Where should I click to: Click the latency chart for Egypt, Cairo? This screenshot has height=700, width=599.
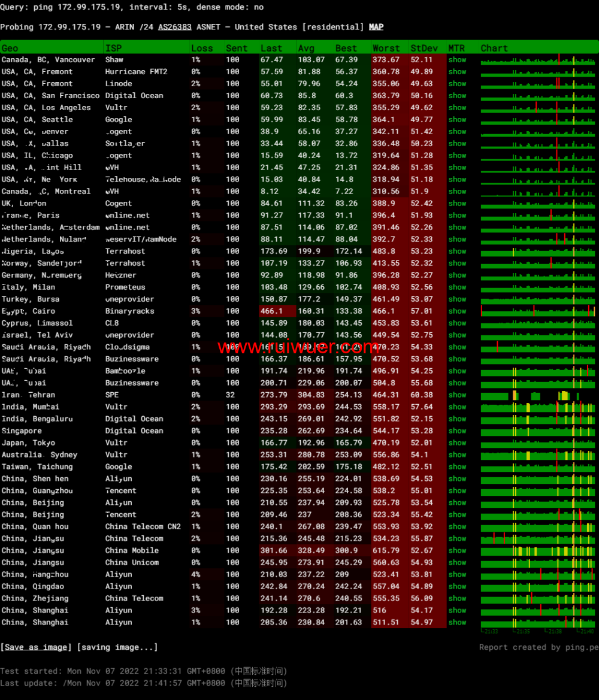point(538,311)
